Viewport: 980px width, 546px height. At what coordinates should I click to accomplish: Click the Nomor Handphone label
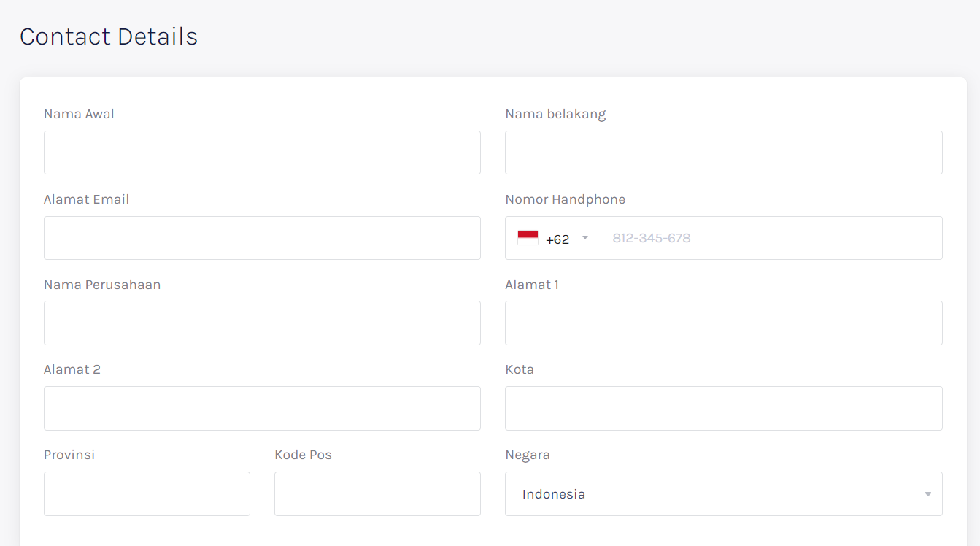(x=565, y=199)
